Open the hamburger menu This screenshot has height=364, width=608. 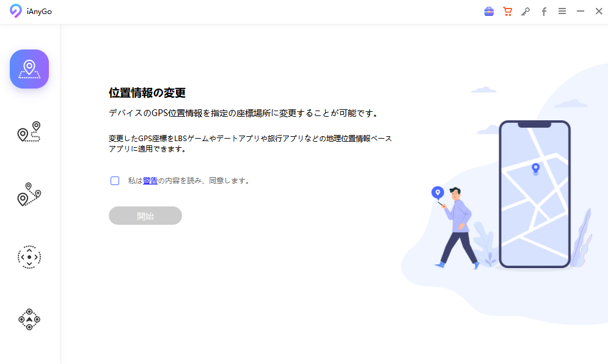(x=562, y=11)
